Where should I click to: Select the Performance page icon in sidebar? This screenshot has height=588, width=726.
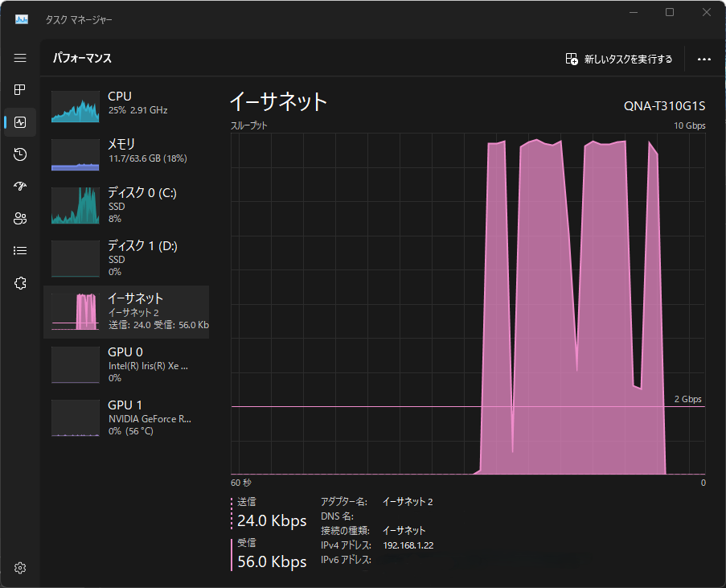click(x=20, y=122)
